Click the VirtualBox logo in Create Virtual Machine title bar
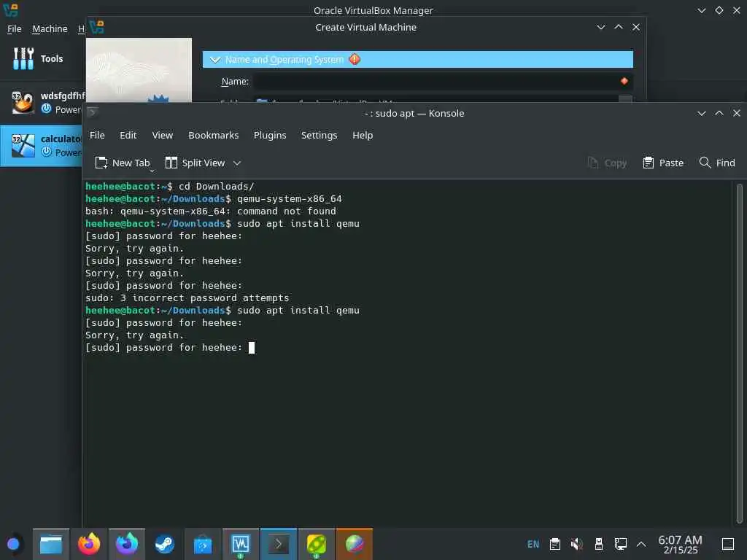 [97, 27]
